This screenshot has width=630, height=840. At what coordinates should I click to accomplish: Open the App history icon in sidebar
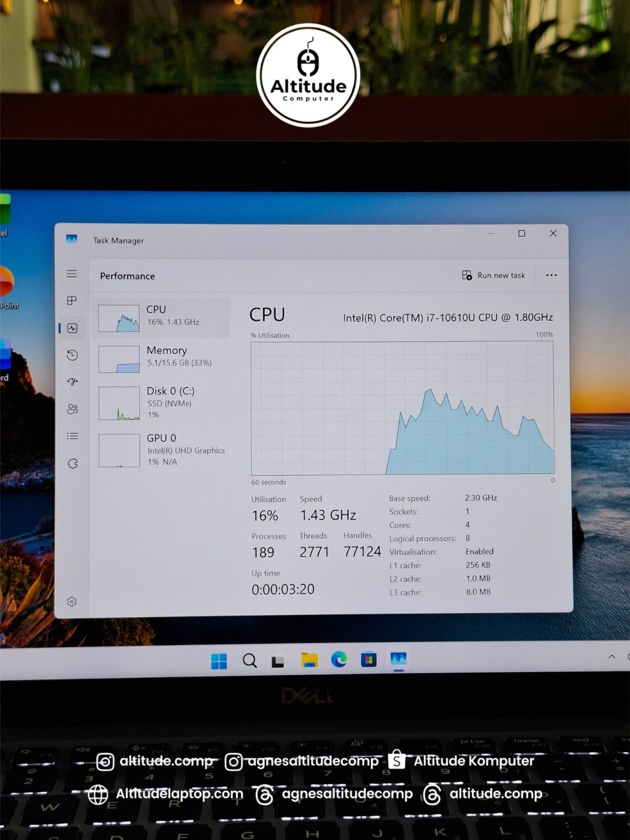pyautogui.click(x=72, y=355)
